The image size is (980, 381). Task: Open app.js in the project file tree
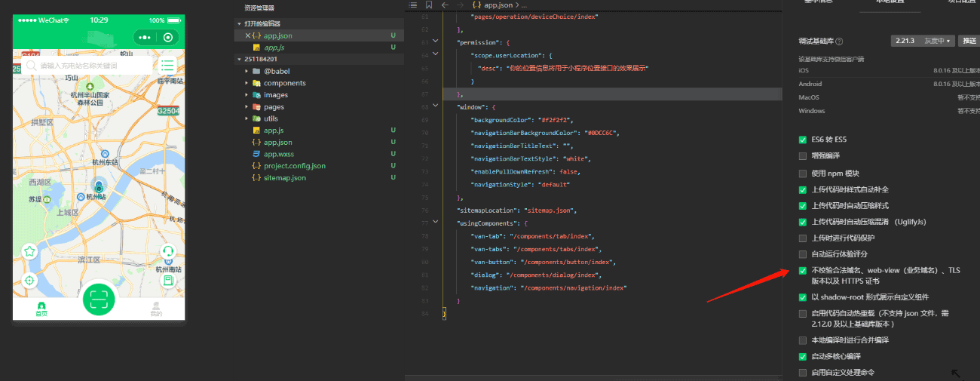point(273,131)
